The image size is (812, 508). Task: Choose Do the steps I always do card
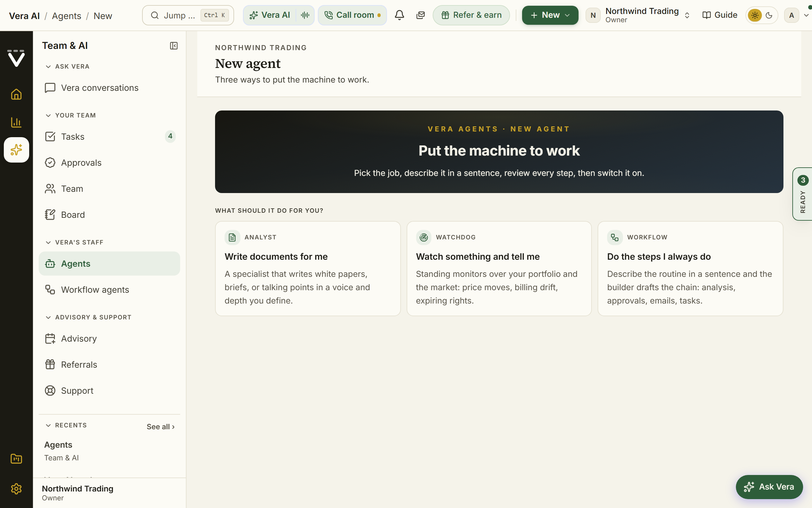tap(690, 269)
